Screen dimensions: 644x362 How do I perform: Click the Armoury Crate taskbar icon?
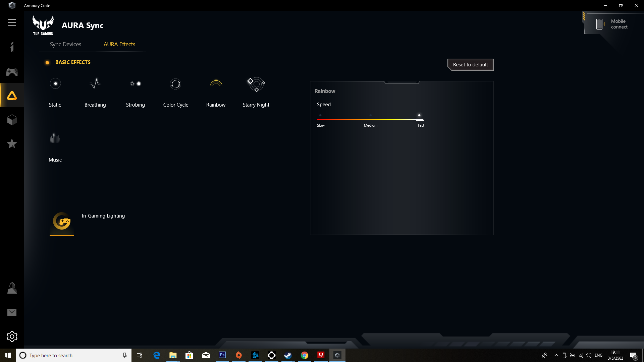pyautogui.click(x=337, y=355)
